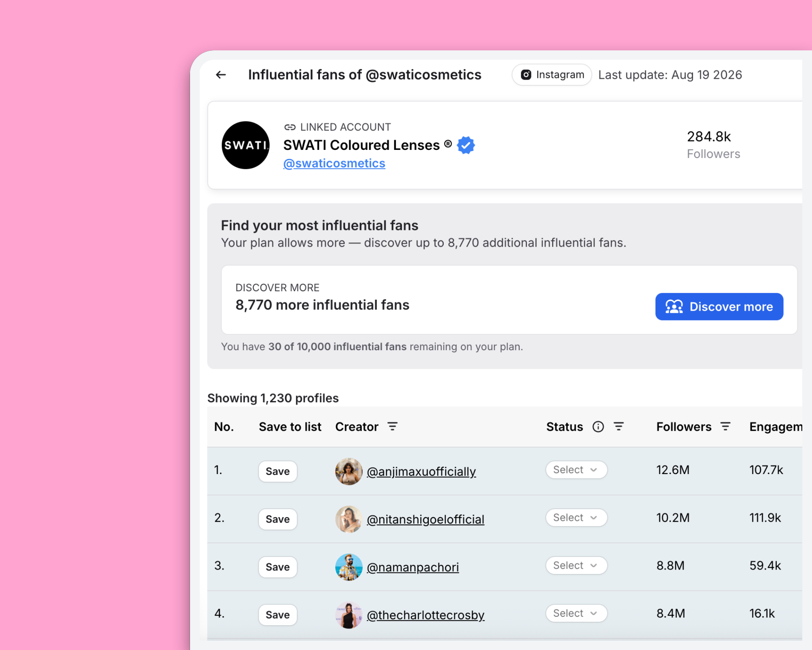
Task: Click the 'Showing 1,230 profiles' text
Action: click(273, 398)
